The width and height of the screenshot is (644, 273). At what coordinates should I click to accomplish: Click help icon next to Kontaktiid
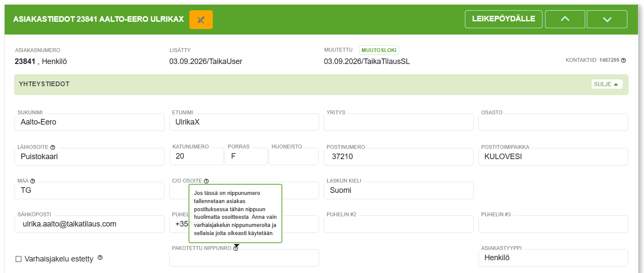[x=624, y=61]
